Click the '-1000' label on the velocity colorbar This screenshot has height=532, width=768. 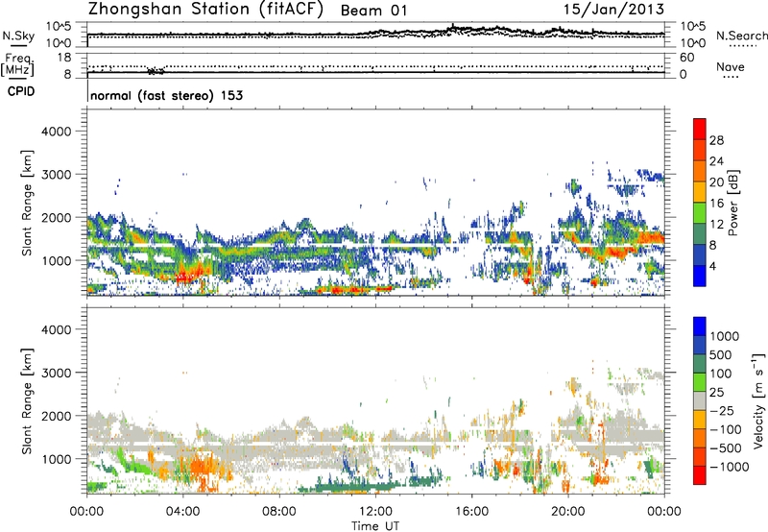point(730,467)
